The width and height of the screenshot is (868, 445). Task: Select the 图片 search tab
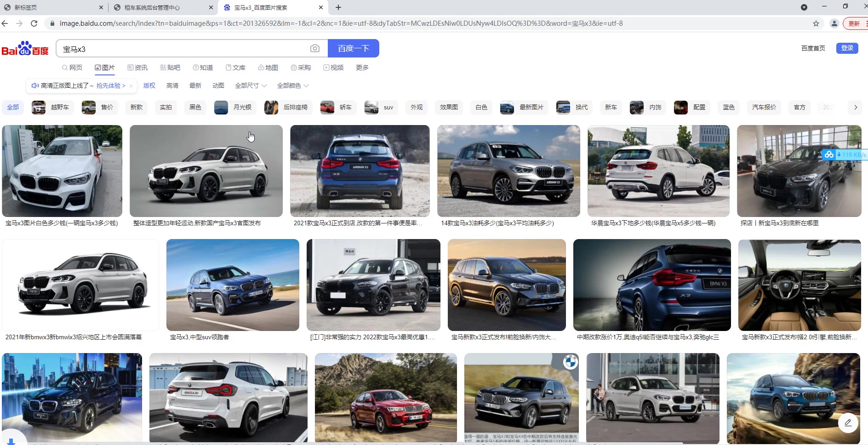pyautogui.click(x=105, y=68)
